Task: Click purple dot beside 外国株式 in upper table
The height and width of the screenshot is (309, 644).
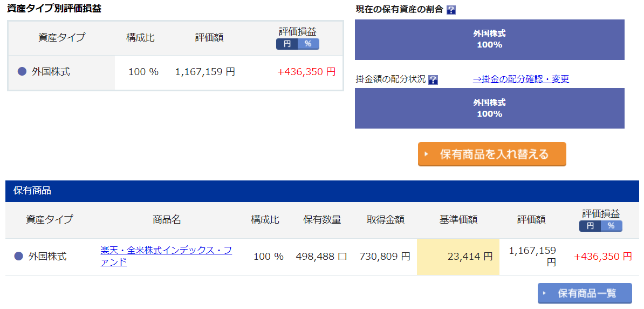Action: (x=22, y=72)
